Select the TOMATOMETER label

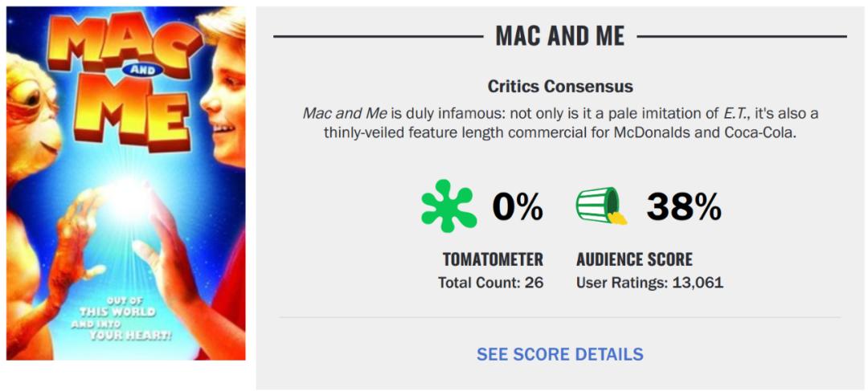pyautogui.click(x=493, y=259)
